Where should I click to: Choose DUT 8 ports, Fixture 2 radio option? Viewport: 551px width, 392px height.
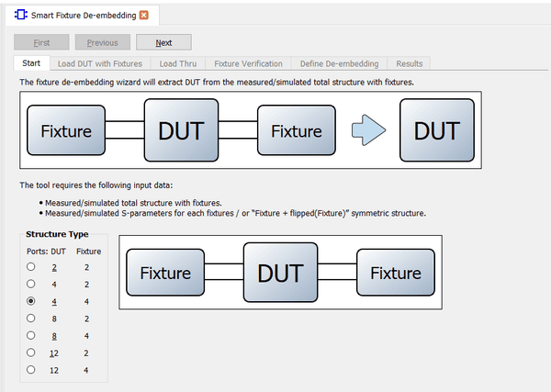(x=31, y=319)
